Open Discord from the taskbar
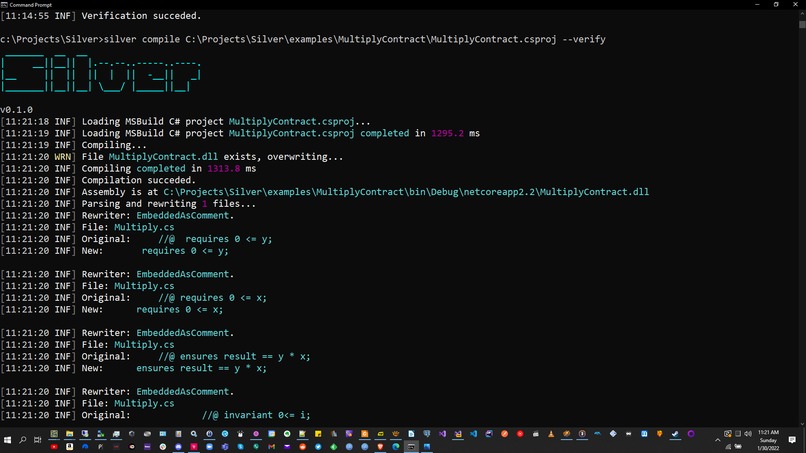Viewport: 806px width, 453px height. (x=178, y=446)
